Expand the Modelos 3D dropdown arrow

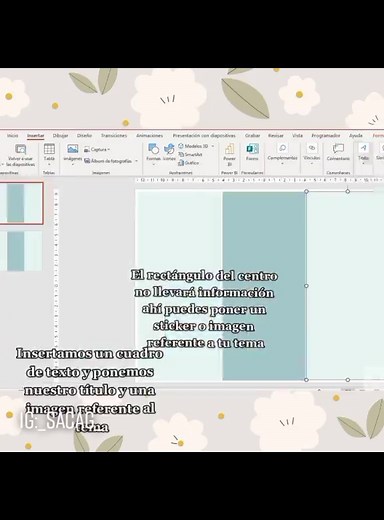tap(213, 146)
